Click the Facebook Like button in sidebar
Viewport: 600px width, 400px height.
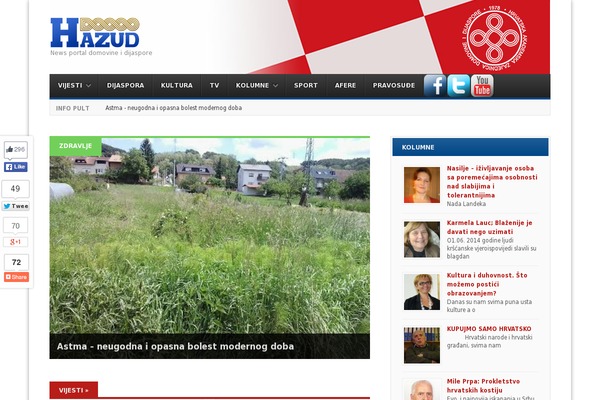click(16, 167)
